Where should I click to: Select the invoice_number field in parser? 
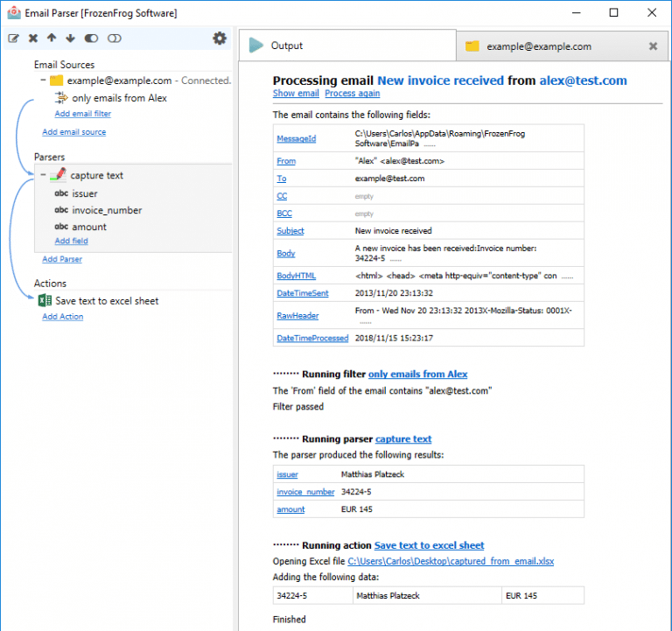tap(107, 210)
